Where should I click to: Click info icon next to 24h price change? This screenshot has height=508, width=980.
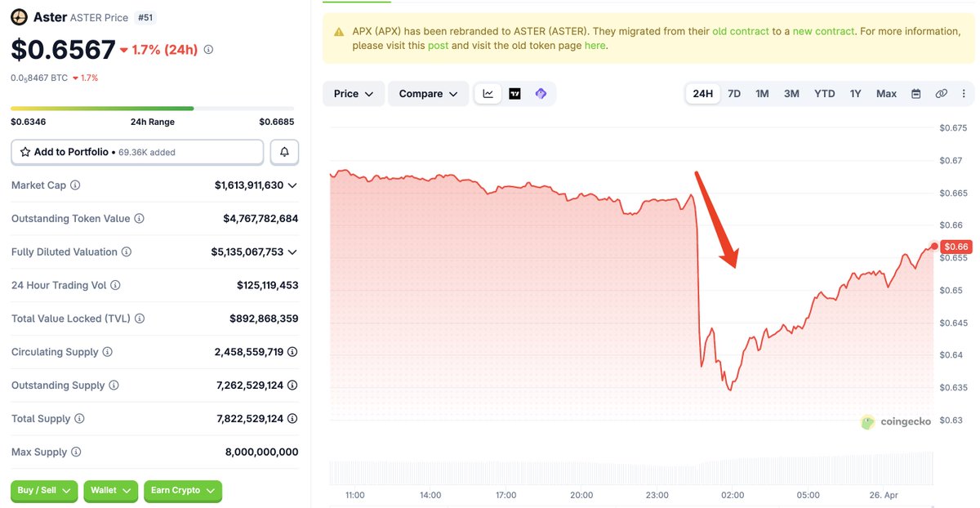click(x=208, y=50)
